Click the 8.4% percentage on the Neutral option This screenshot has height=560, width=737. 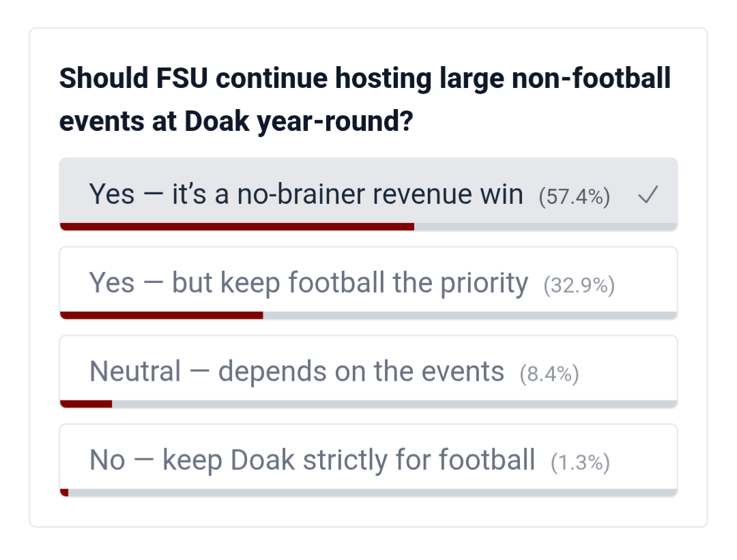[549, 374]
